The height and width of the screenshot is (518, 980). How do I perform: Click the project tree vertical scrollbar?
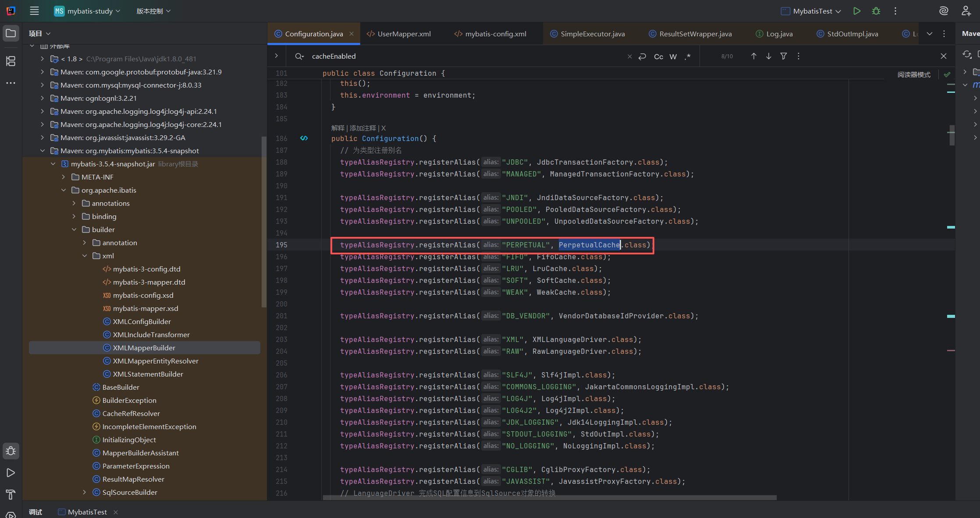[x=264, y=222]
